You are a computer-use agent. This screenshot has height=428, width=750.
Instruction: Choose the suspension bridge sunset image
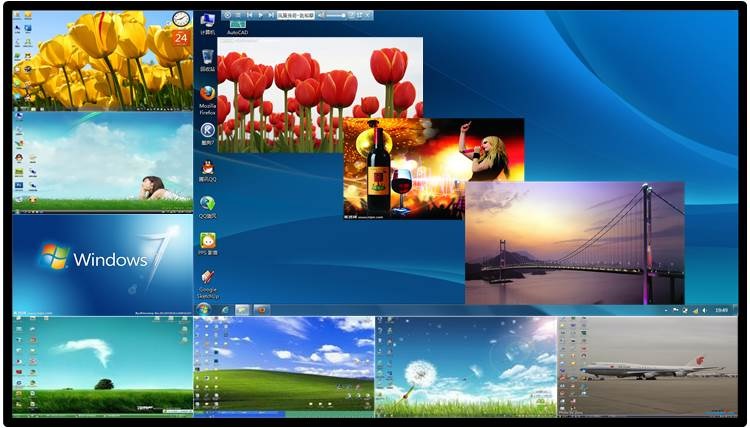(574, 242)
